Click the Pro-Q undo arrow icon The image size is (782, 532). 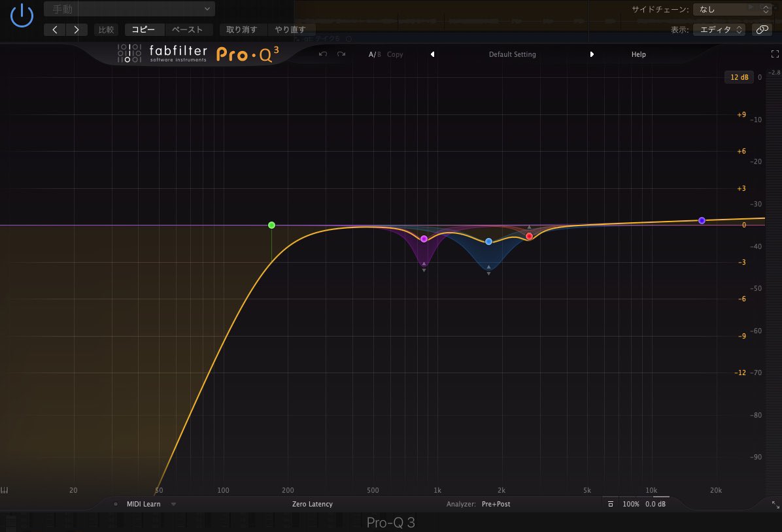point(323,54)
